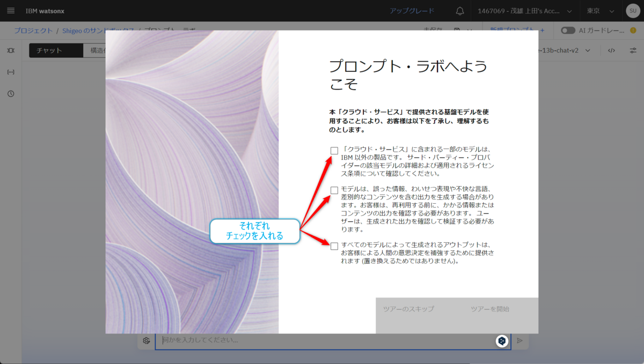The height and width of the screenshot is (364, 644).
Task: Check the human decision-making output checkbox
Action: (334, 246)
